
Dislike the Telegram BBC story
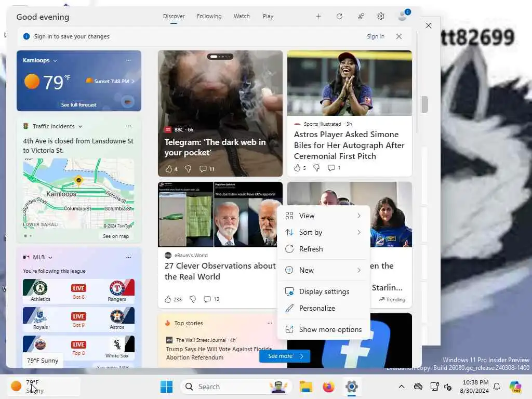[188, 169]
